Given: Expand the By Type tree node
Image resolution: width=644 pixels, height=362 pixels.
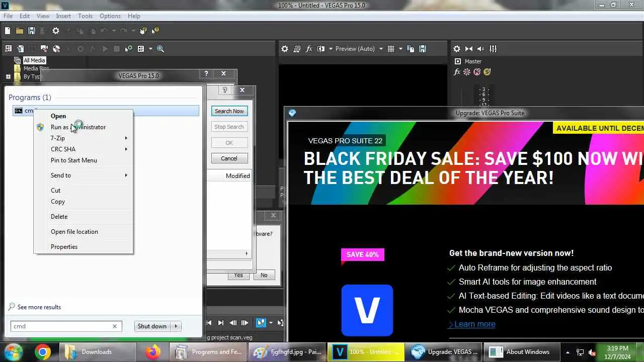Looking at the screenshot, I should [8, 77].
